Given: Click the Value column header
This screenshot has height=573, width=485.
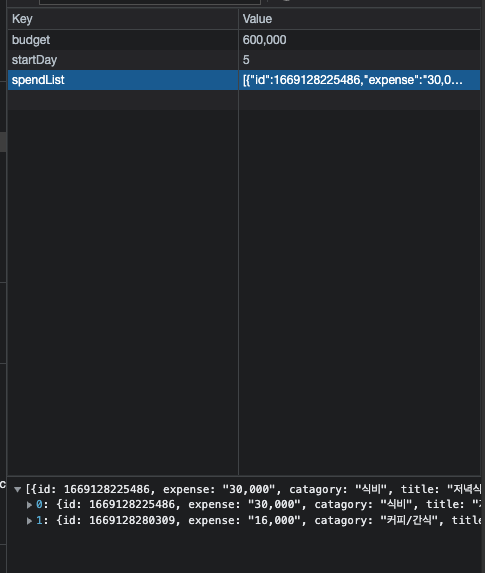Looking at the screenshot, I should (x=360, y=19).
